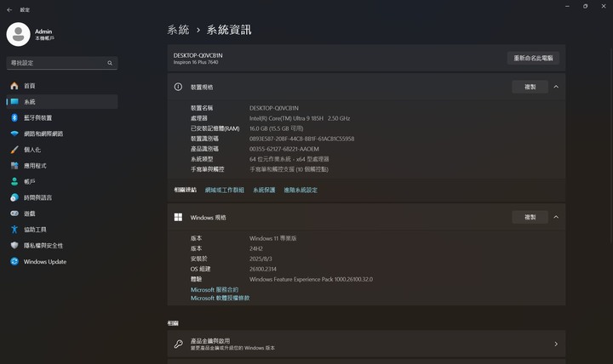This screenshot has width=613, height=364.
Task: Open the 網域或工作群組 link
Action: click(x=225, y=191)
